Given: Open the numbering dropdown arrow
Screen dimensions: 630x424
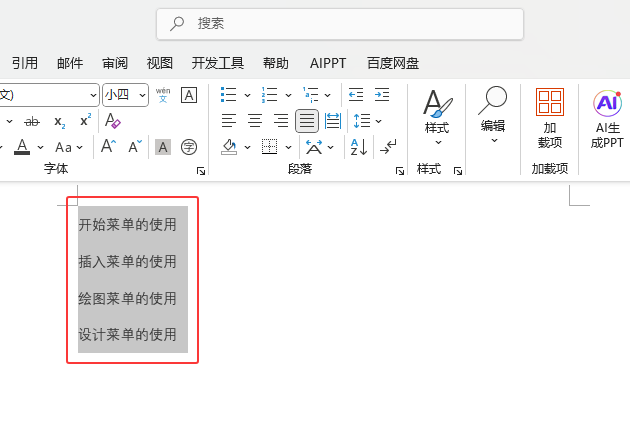Looking at the screenshot, I should point(288,95).
